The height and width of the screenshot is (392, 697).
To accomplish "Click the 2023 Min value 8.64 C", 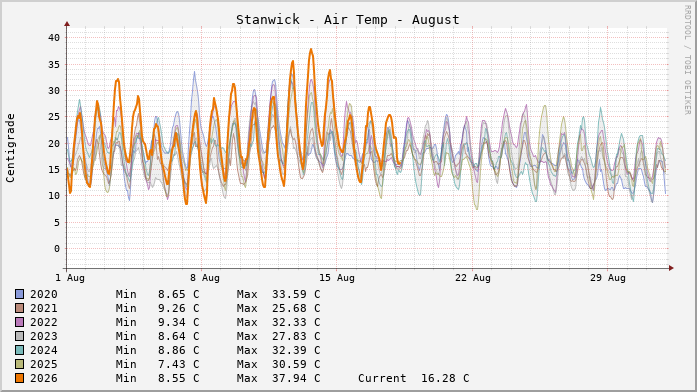I will tap(178, 336).
